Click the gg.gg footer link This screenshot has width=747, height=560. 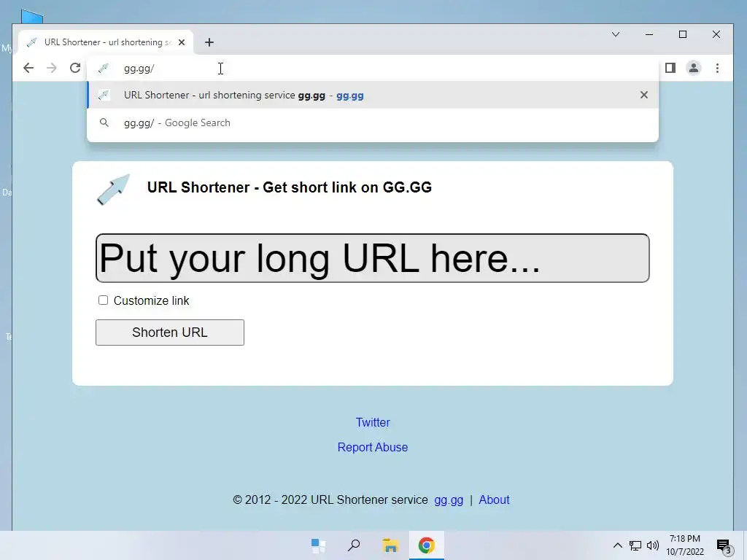449,500
